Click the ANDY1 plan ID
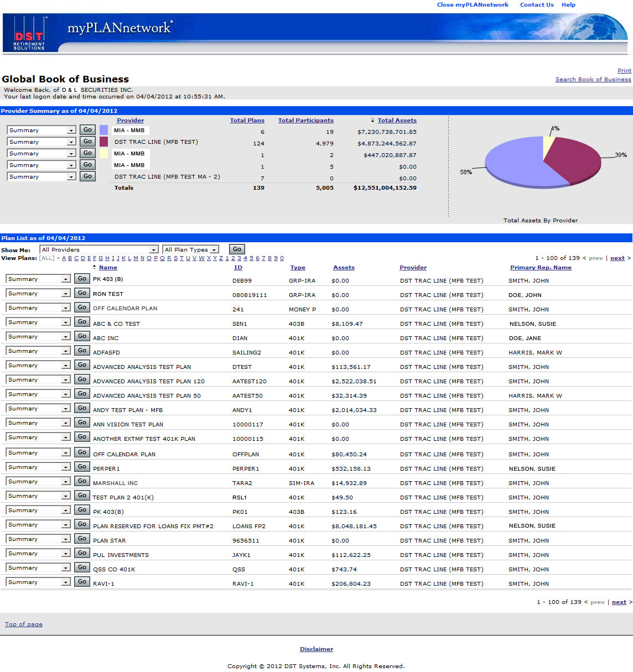Viewport: 633px width, 672px height. point(242,410)
